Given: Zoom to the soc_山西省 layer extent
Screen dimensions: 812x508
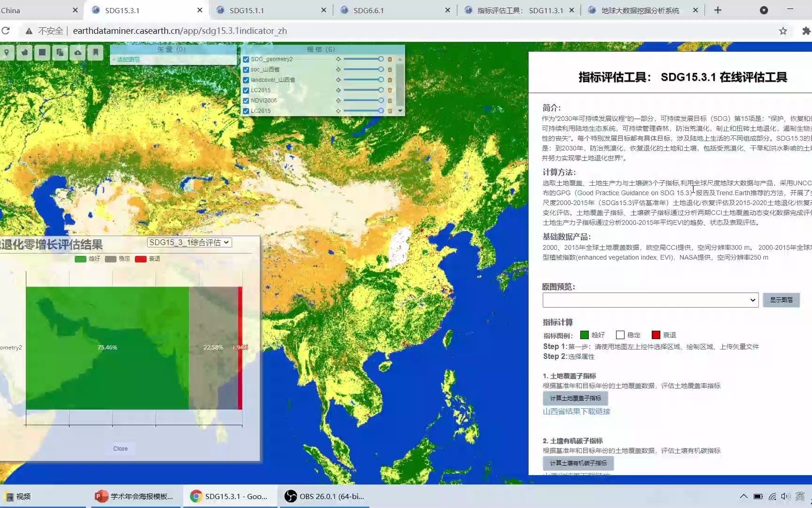Looking at the screenshot, I should pos(338,70).
